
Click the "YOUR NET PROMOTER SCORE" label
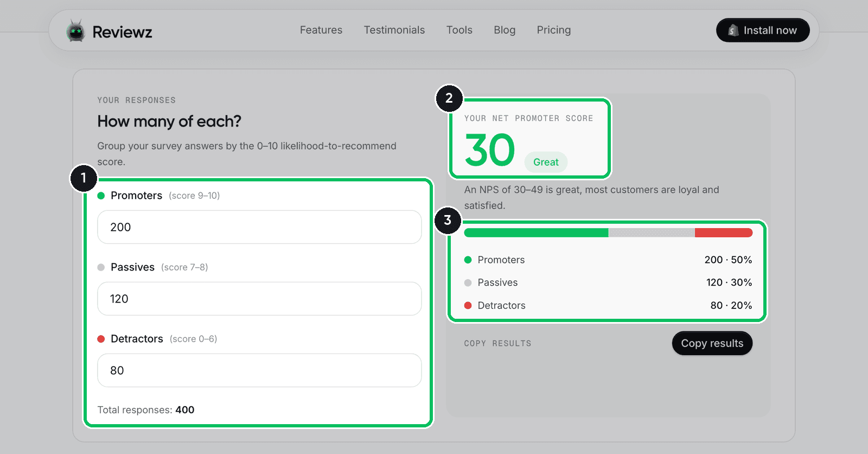(x=529, y=118)
